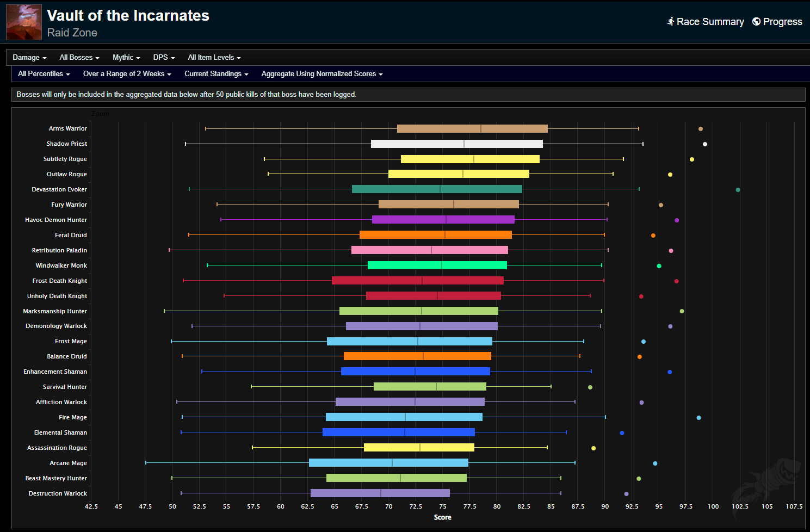Click the Raid Zone subtitle
The height and width of the screenshot is (532, 810).
[x=72, y=33]
